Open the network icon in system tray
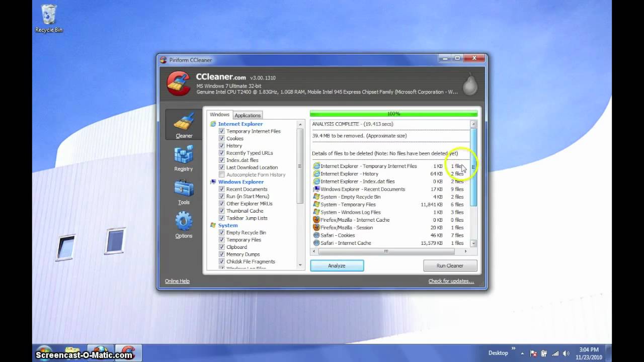 pyautogui.click(x=555, y=353)
